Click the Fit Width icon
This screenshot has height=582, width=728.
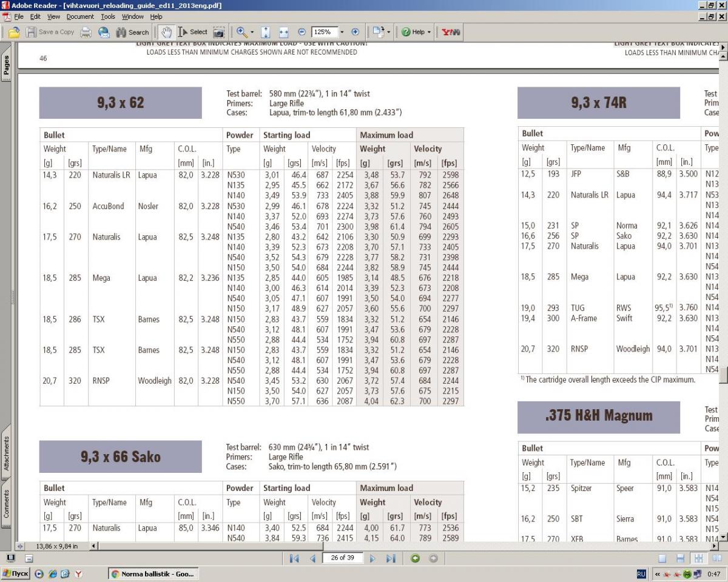pos(283,32)
